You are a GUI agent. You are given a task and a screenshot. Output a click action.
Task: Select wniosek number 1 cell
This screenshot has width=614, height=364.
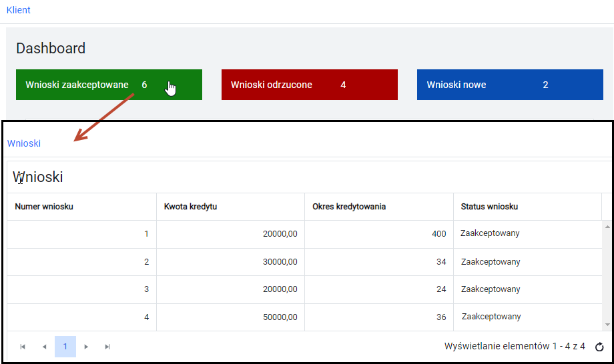pyautogui.click(x=82, y=234)
